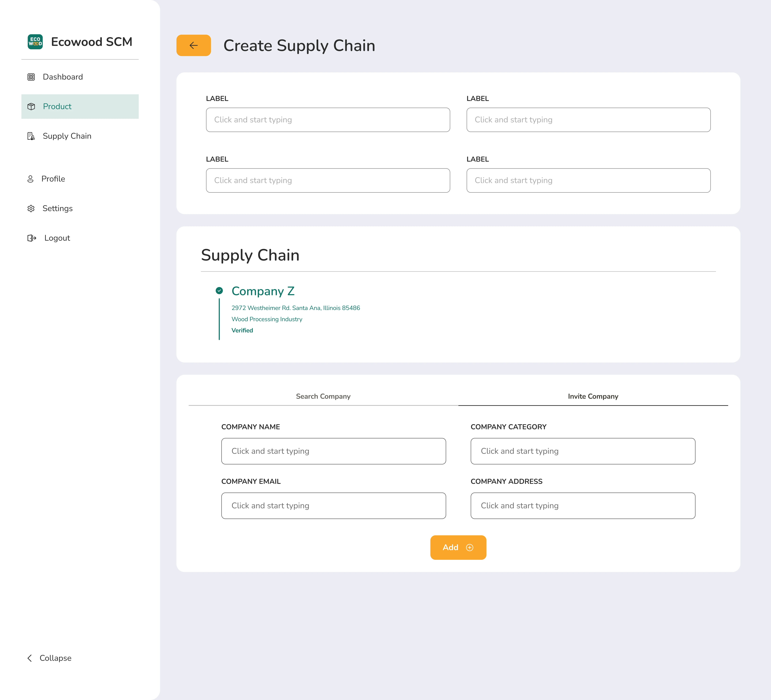Click the Company Address input field
Viewport: 771px width, 700px height.
[583, 506]
